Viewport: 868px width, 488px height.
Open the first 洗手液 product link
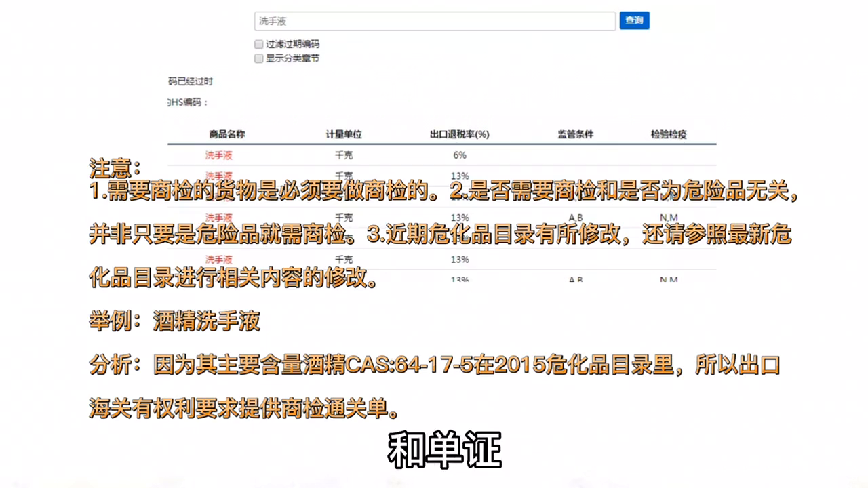[218, 155]
